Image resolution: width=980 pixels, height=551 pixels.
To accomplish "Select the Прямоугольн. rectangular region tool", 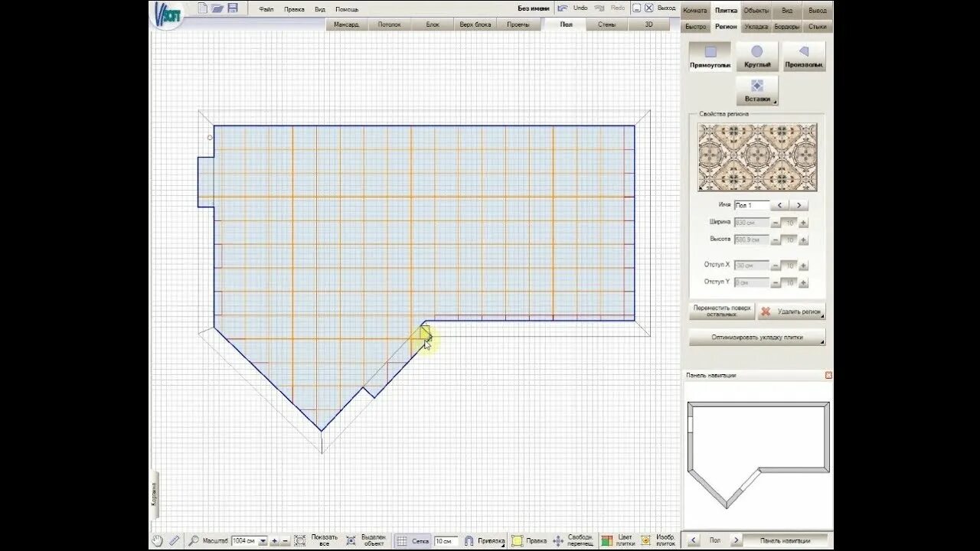I will pos(710,57).
